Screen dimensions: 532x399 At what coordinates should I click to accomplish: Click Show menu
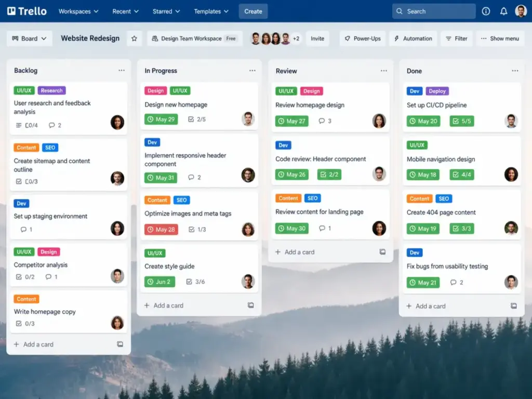[500, 38]
